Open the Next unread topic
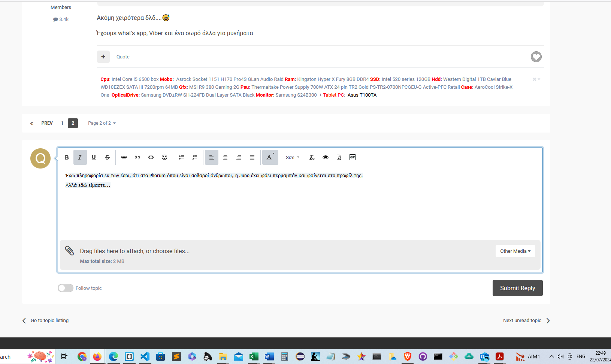Screen dimensions: 611x364 pos(526,321)
